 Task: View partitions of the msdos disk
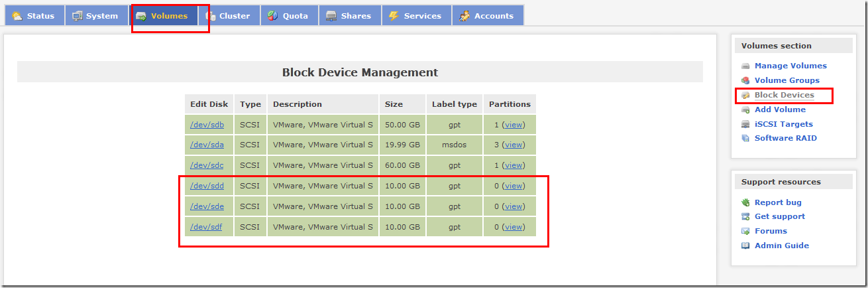click(x=514, y=145)
